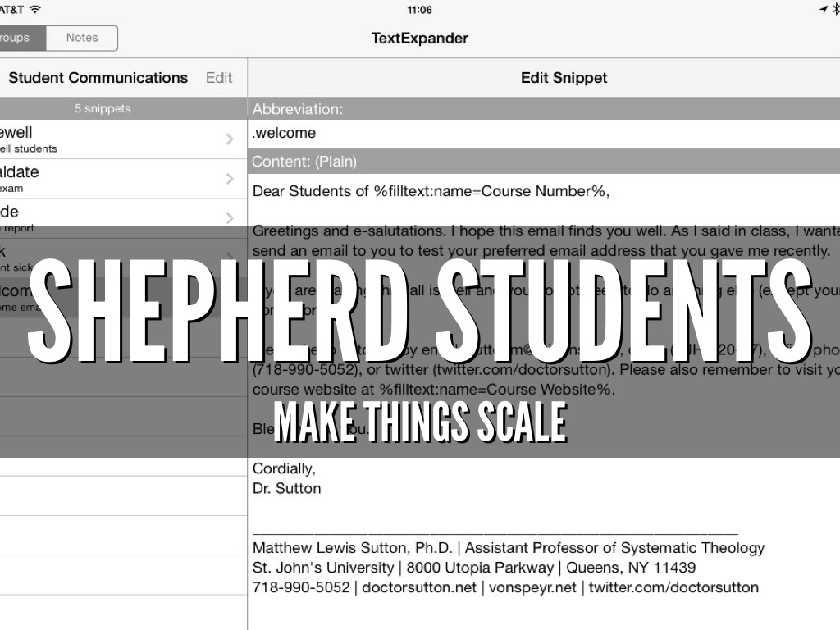The height and width of the screenshot is (630, 840).
Task: Switch to the Notes tab
Action: [82, 38]
